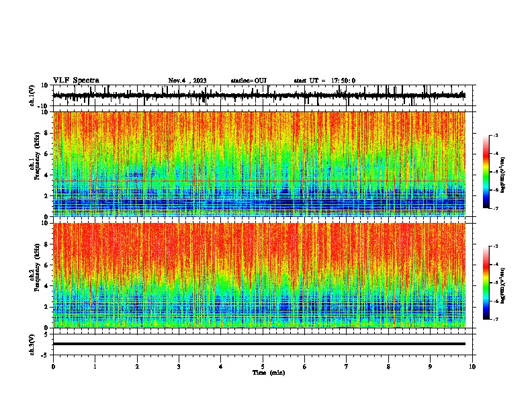Click the 'ch.1(V)' waveform axis label
This screenshot has height=411, width=532.
[x=32, y=95]
